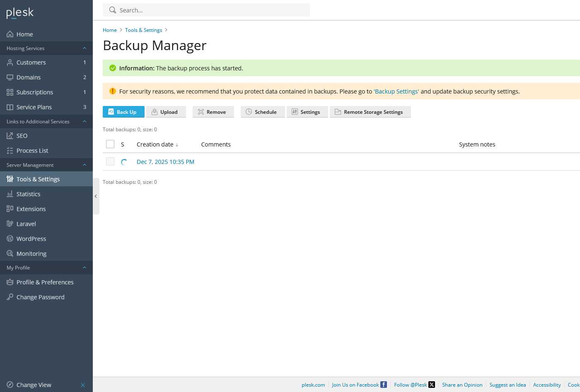Click the Search input field

click(211, 10)
